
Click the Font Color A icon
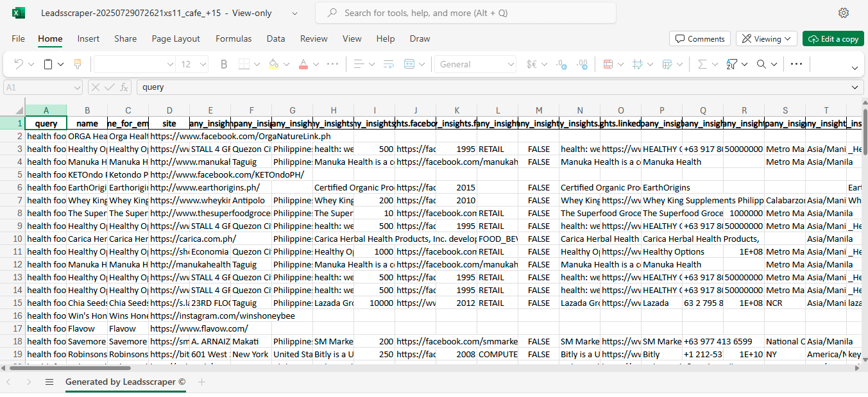(x=303, y=64)
